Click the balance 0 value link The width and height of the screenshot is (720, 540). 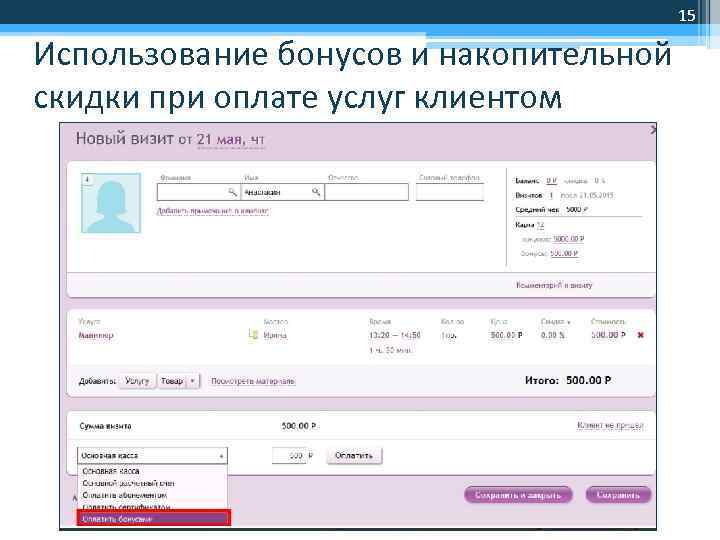[551, 180]
